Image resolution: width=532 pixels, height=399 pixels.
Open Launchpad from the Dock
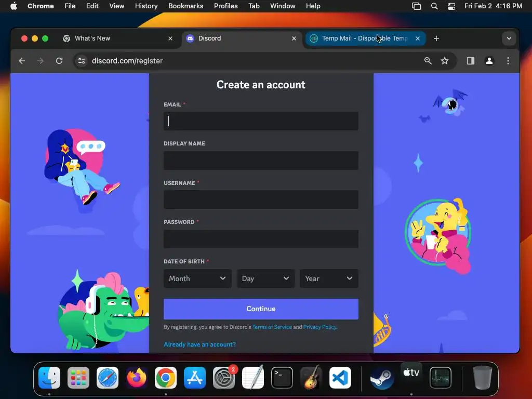point(78,378)
